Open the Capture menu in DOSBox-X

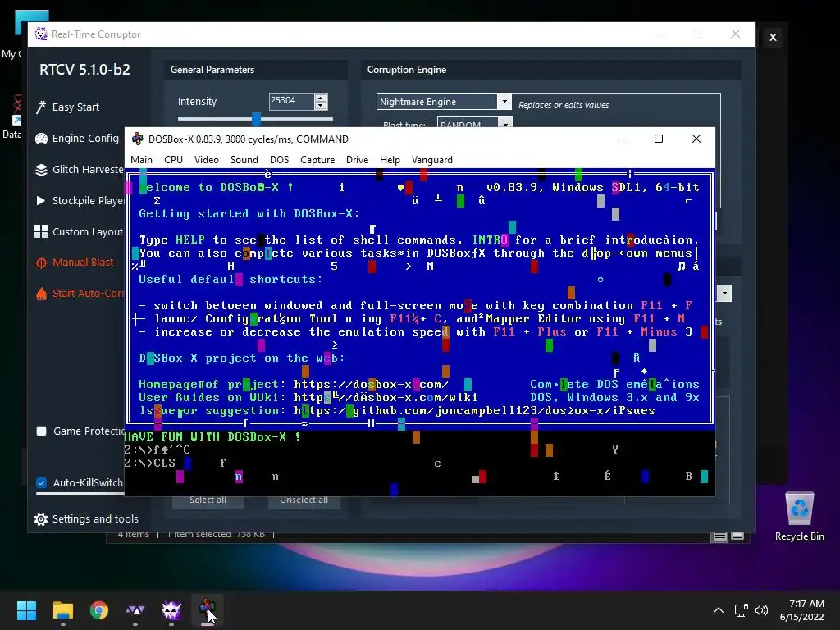pos(317,160)
